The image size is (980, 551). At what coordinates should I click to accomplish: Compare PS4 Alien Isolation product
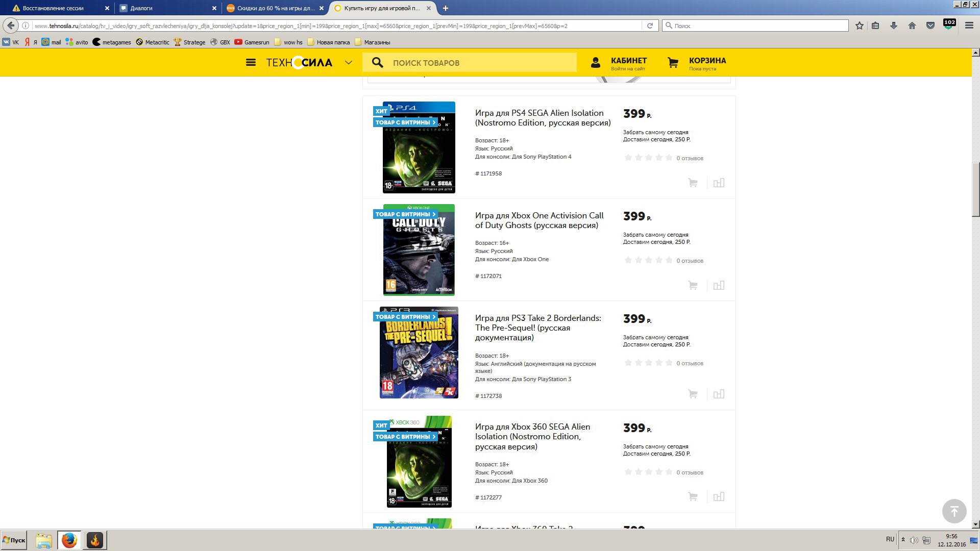[719, 183]
